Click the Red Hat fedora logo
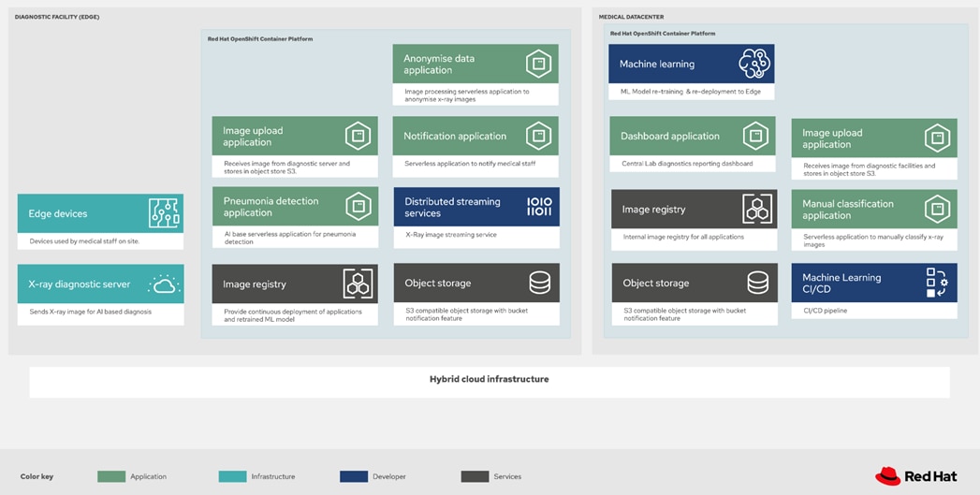This screenshot has width=980, height=495. click(887, 476)
